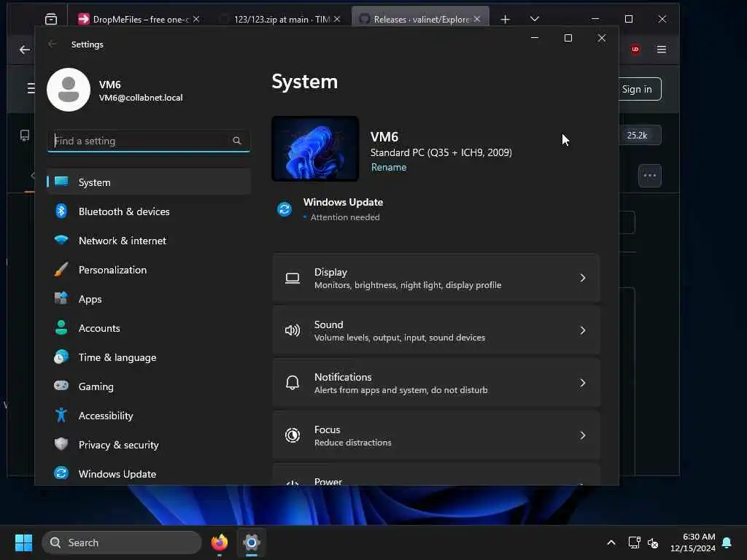Open the Windows Start menu
Image resolution: width=747 pixels, height=560 pixels.
tap(23, 542)
